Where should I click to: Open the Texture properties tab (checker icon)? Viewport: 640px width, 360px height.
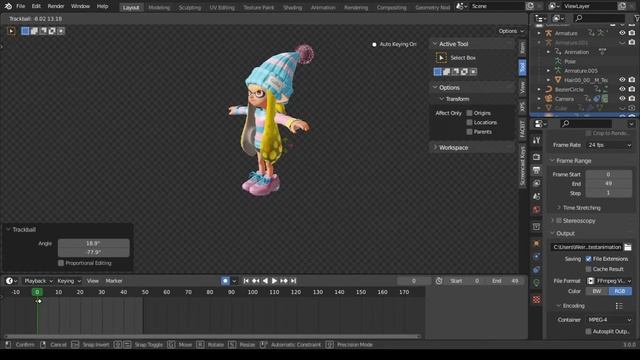tap(537, 300)
